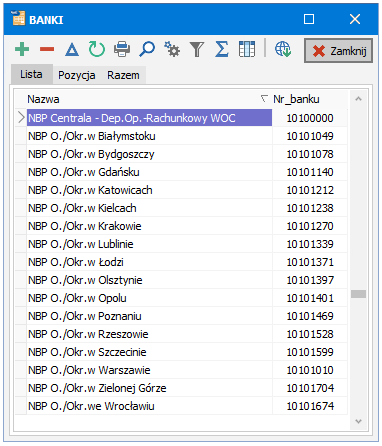Click bank number 10101339
The width and height of the screenshot is (382, 446).
[x=310, y=244]
